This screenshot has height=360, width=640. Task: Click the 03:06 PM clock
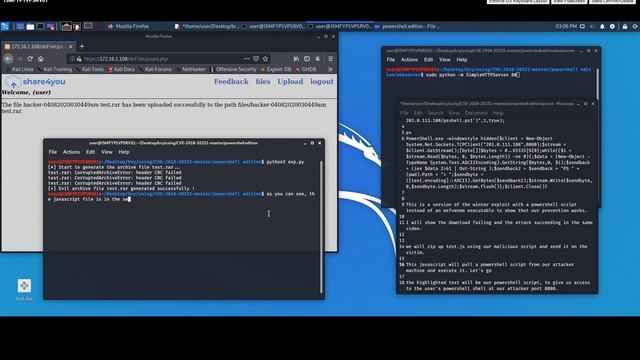click(566, 27)
